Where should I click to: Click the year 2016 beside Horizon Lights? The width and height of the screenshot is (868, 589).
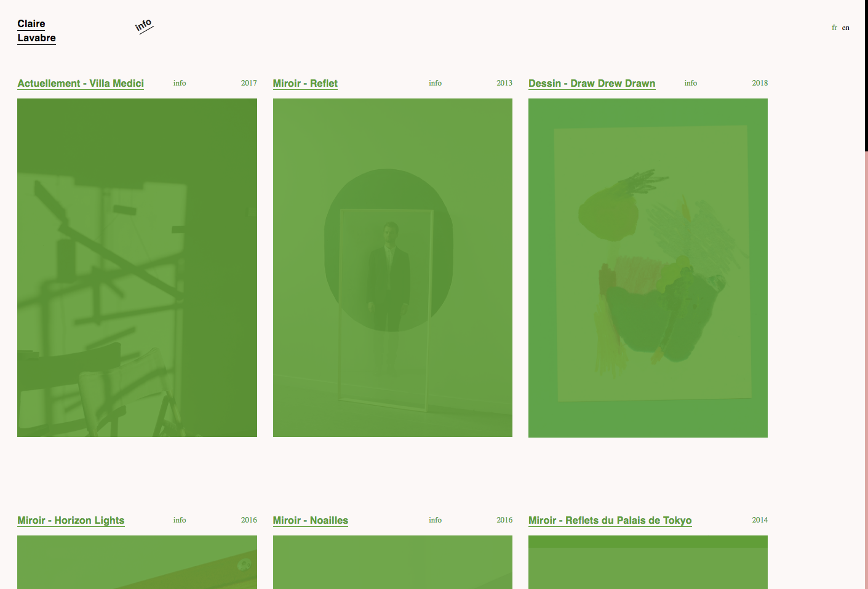point(249,520)
